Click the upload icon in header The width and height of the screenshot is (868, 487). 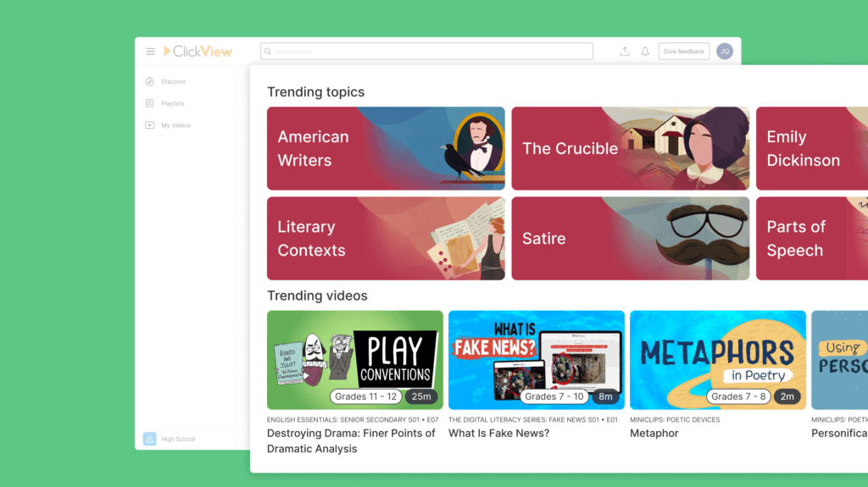point(625,52)
